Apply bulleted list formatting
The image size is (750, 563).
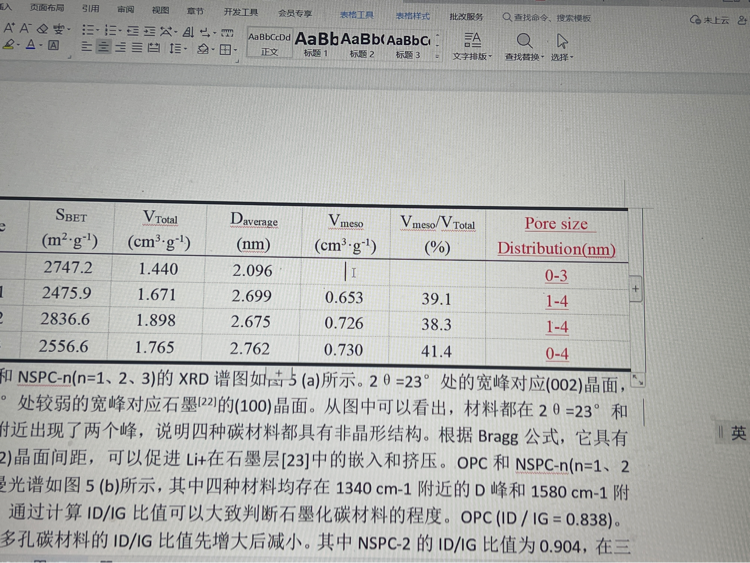tap(87, 30)
